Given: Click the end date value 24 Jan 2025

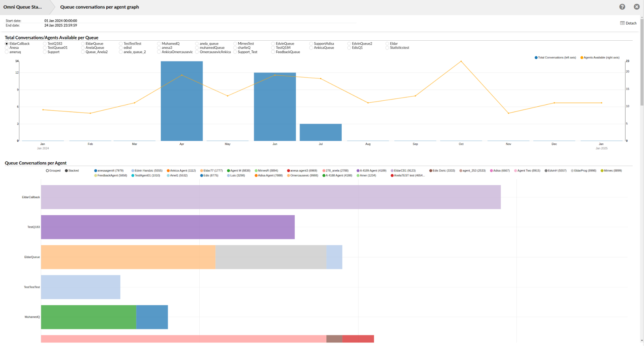Looking at the screenshot, I should [x=61, y=25].
